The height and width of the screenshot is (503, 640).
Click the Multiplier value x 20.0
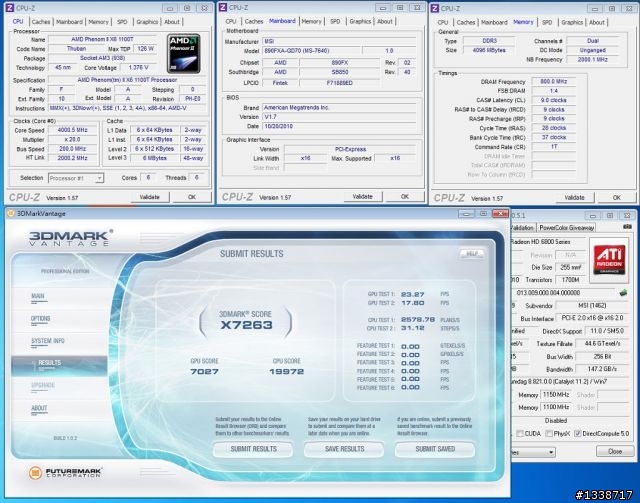click(x=72, y=140)
